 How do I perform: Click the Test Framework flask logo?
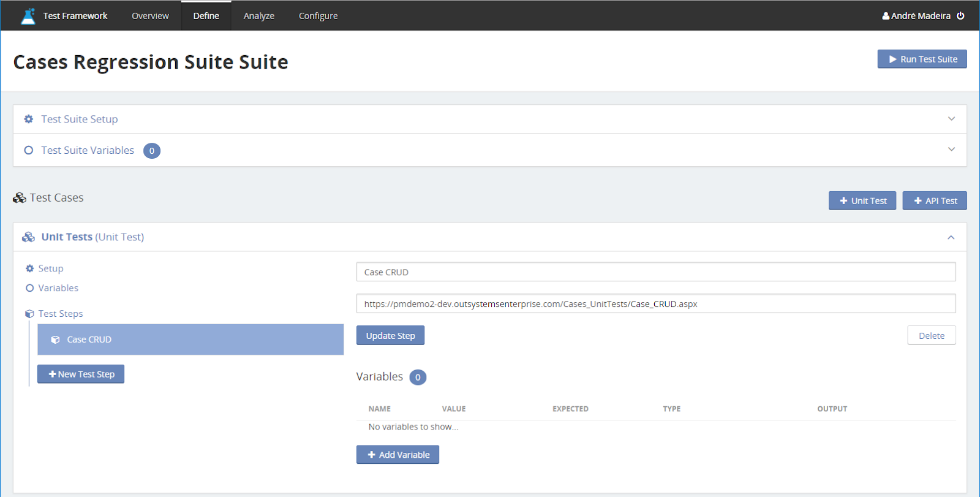coord(28,16)
